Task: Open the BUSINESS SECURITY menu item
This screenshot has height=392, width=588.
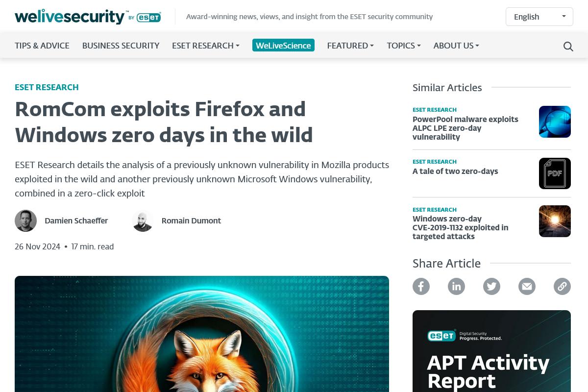Action: [x=121, y=45]
